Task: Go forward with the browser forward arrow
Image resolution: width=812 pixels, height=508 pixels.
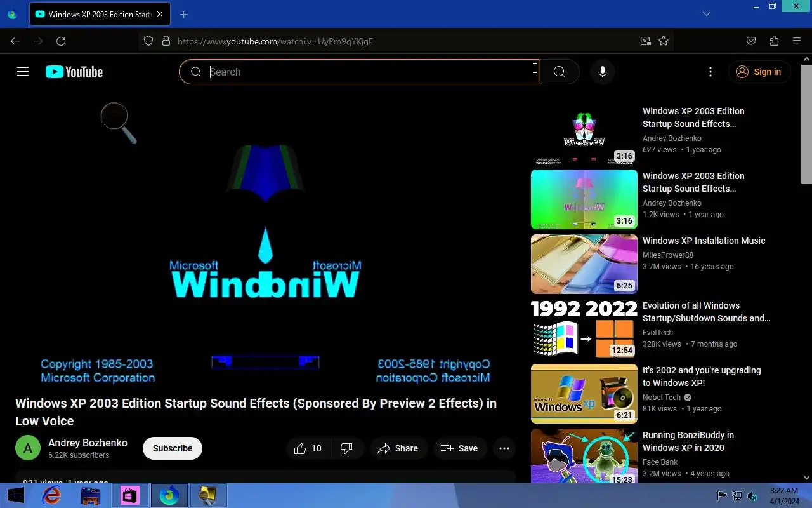Action: pos(38,41)
